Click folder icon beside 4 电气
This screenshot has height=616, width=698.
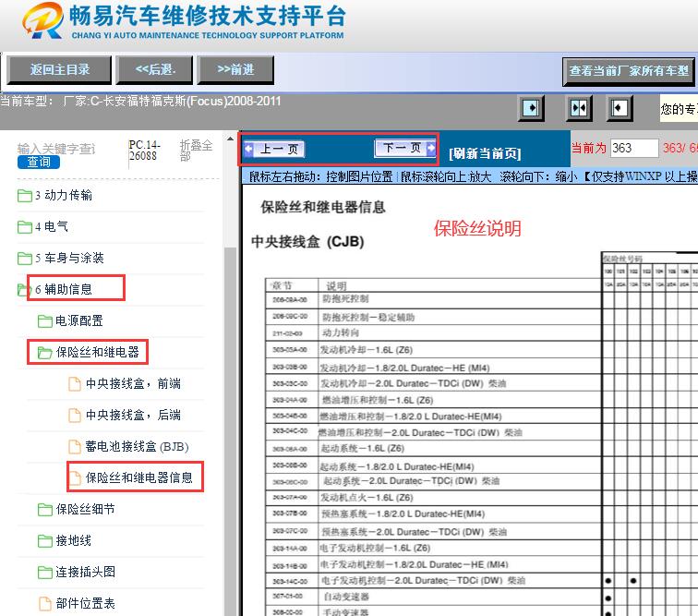25,227
